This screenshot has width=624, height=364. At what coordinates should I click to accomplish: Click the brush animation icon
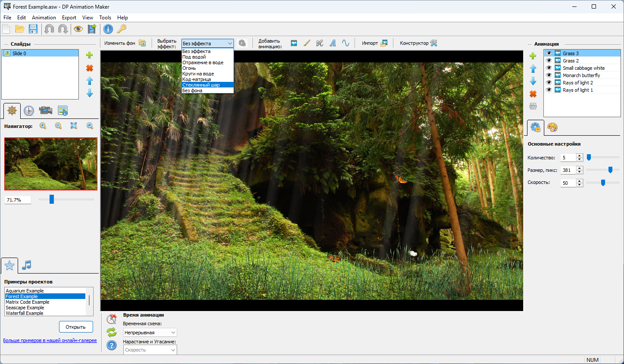(x=307, y=43)
